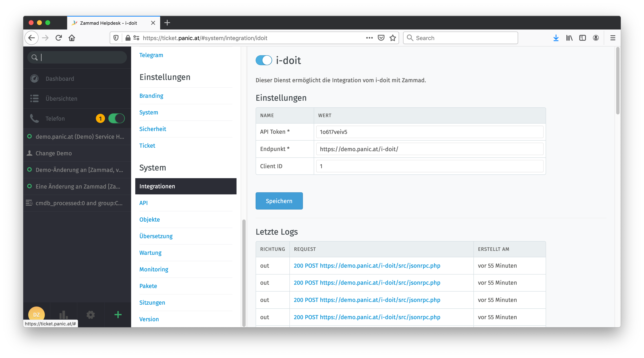The height and width of the screenshot is (358, 644).
Task: Open Firefox library sidebar icon
Action: click(569, 38)
